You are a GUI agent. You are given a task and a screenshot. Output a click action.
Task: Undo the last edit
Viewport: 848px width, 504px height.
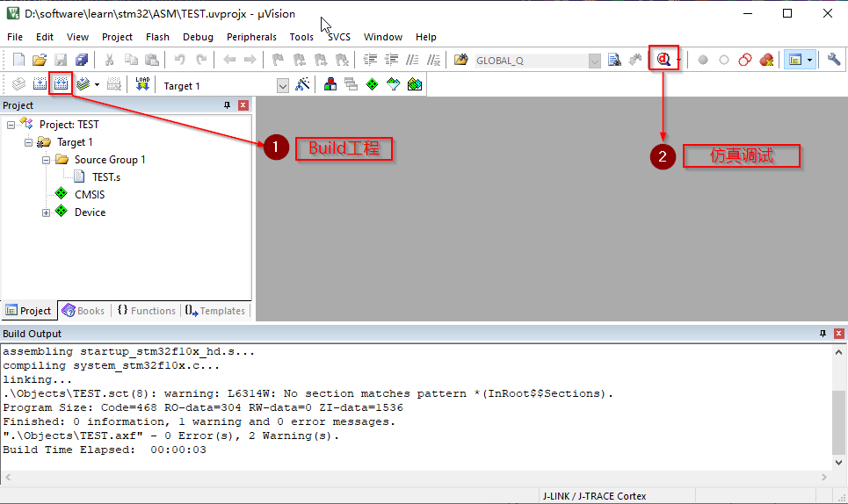click(179, 60)
